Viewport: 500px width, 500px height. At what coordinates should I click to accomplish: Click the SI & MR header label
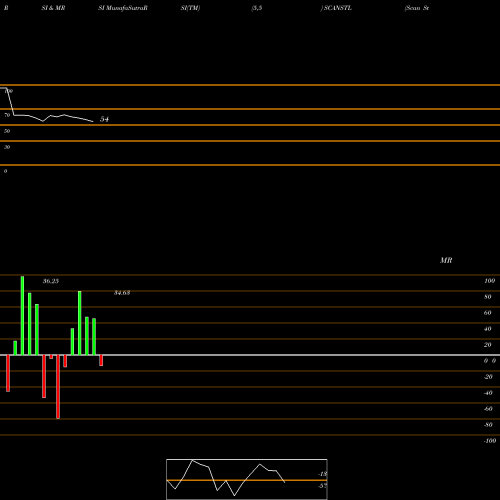pyautogui.click(x=53, y=8)
